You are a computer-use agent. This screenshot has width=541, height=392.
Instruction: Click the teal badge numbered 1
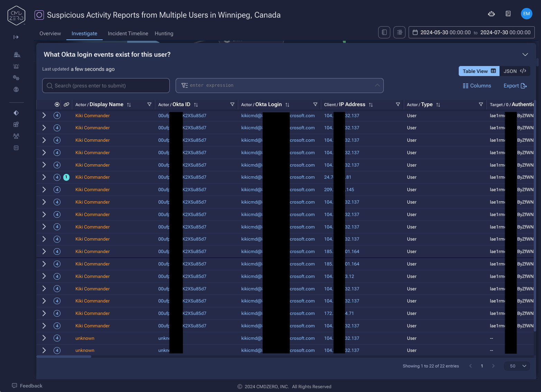point(66,177)
